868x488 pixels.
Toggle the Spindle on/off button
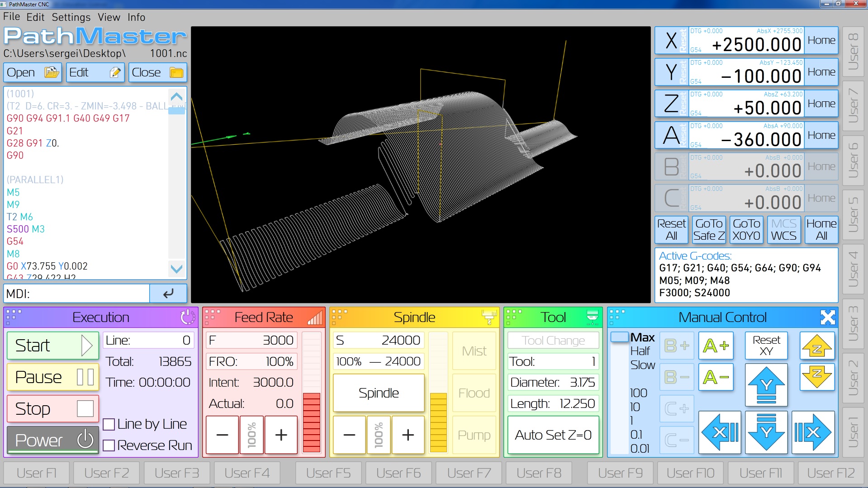[379, 393]
